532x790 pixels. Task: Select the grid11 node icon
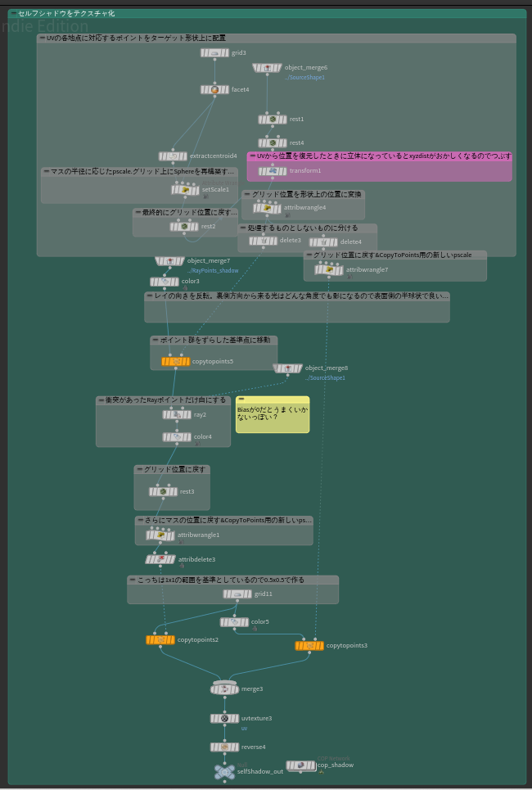coord(237,594)
